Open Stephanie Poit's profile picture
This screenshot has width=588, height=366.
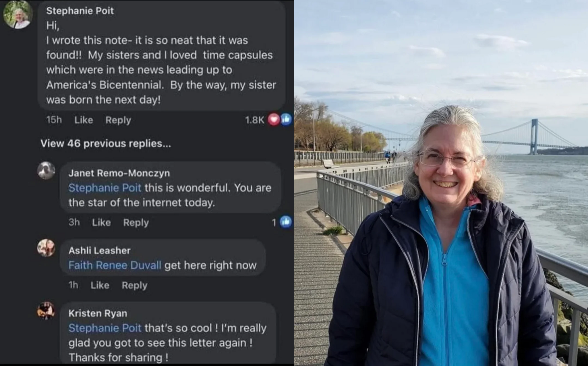(18, 15)
